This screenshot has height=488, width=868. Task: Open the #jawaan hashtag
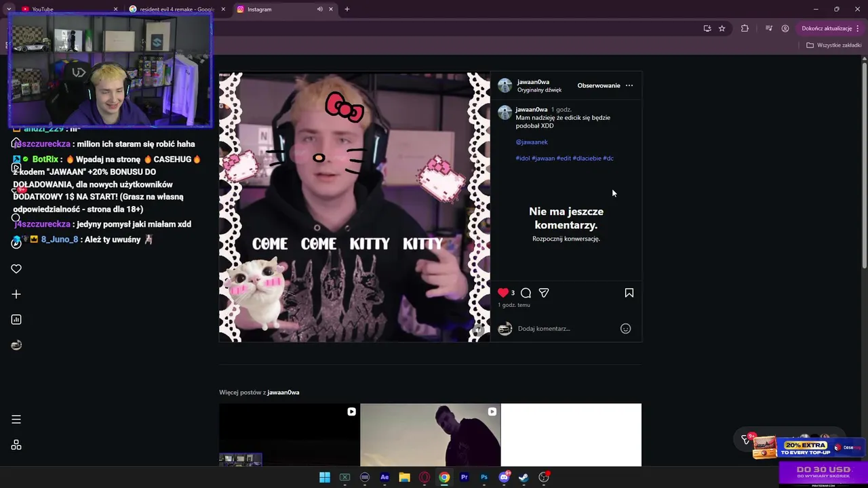pyautogui.click(x=543, y=158)
